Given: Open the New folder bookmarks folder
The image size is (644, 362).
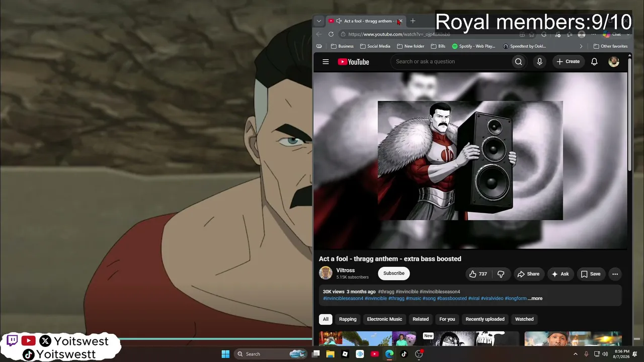Looking at the screenshot, I should pos(410,46).
